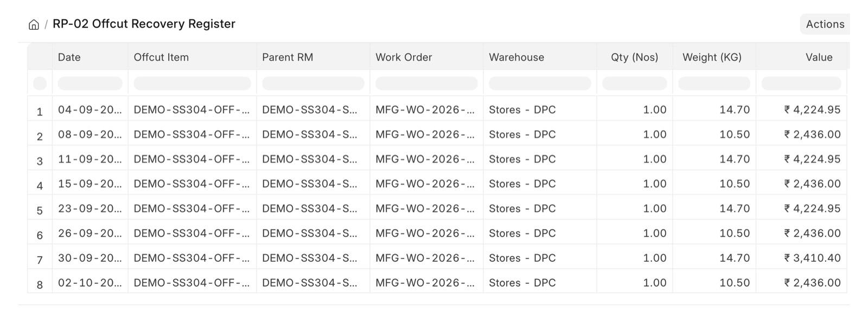Image resolution: width=868 pixels, height=312 pixels.
Task: Click the RP-02 Offcut Recovery Register title
Action: (x=144, y=24)
